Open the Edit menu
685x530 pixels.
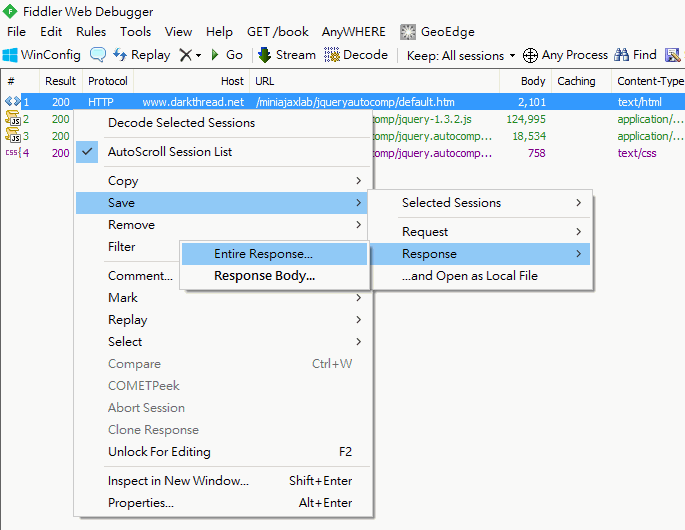click(51, 32)
